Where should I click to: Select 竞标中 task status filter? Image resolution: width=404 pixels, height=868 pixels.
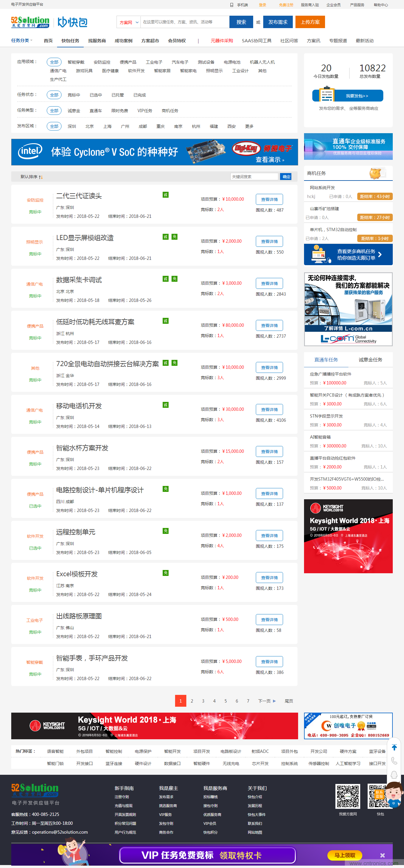click(74, 95)
